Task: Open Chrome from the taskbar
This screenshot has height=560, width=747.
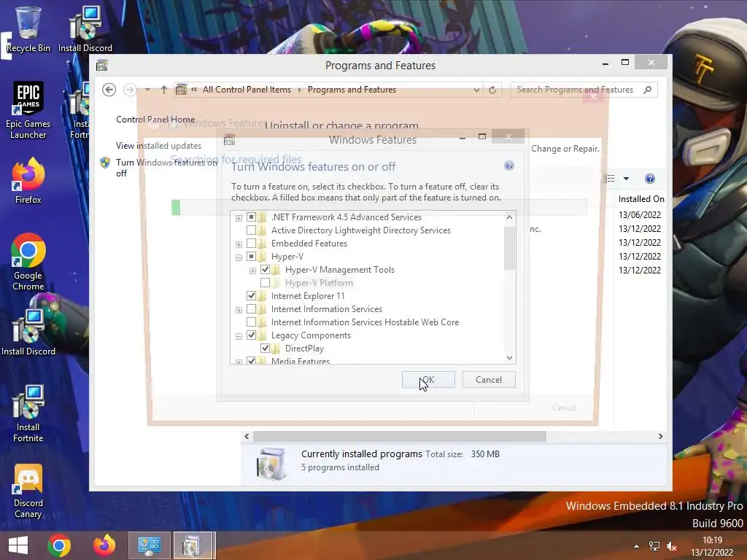Action: point(59,545)
